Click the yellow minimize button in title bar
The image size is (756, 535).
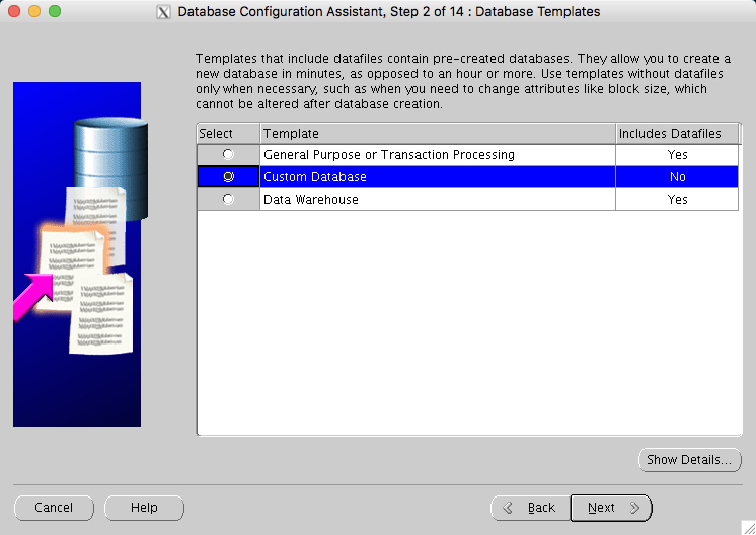pos(33,10)
